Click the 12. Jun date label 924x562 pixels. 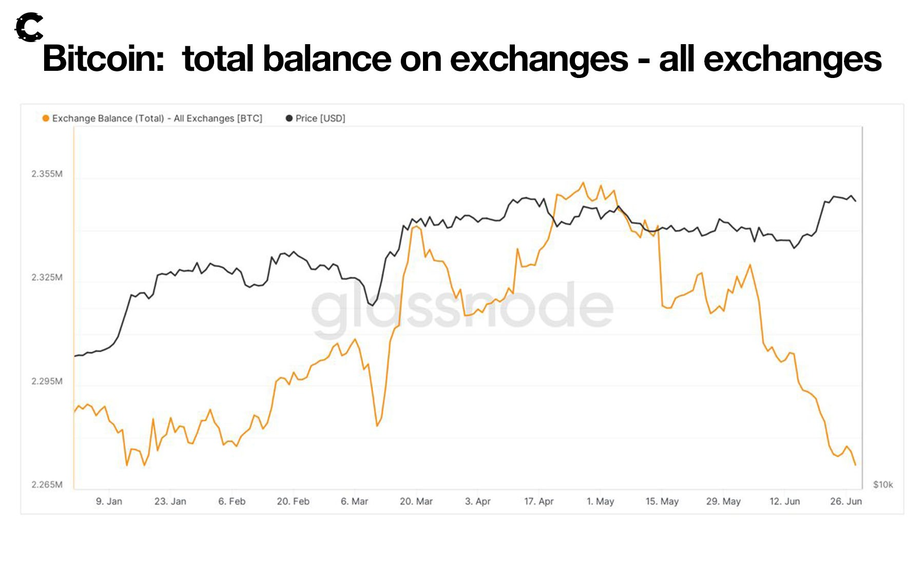[x=784, y=501]
